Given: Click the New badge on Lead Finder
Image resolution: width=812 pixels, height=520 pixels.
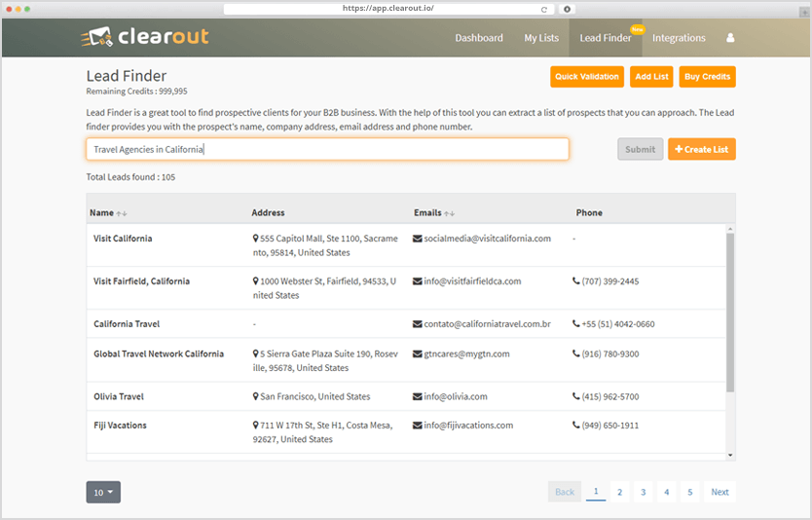Looking at the screenshot, I should coord(638,29).
